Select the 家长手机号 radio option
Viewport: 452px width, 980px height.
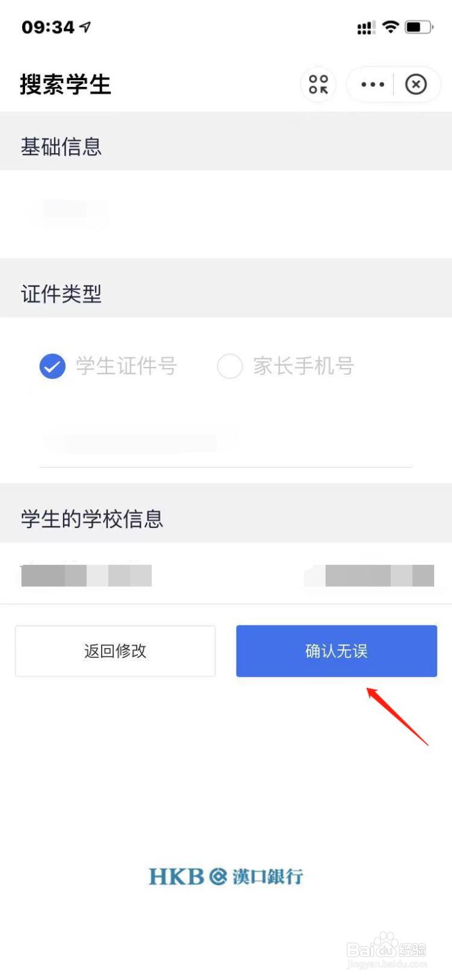click(230, 366)
